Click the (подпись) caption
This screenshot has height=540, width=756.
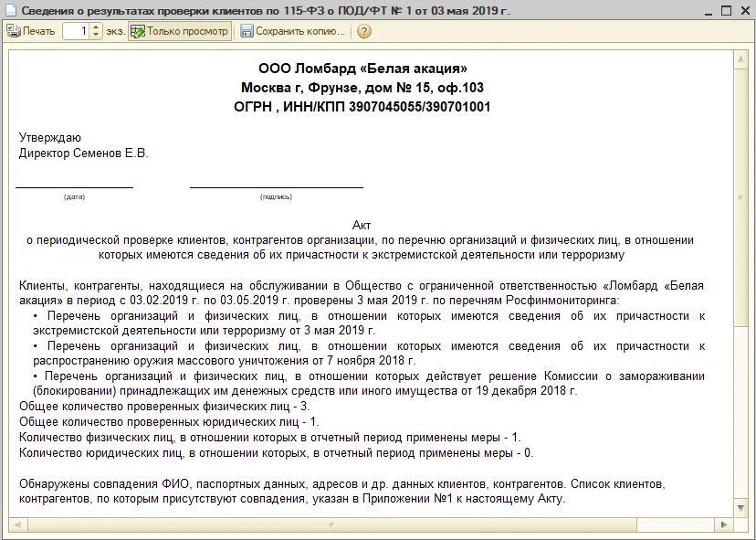coord(277,196)
